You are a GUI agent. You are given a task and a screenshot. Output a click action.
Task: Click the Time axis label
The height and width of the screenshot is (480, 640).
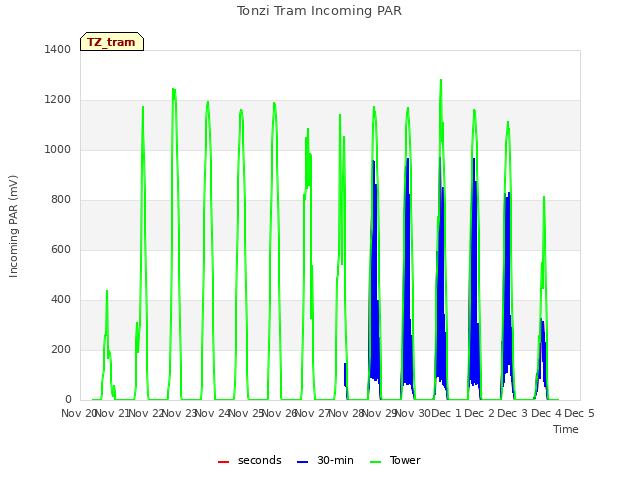point(565,429)
